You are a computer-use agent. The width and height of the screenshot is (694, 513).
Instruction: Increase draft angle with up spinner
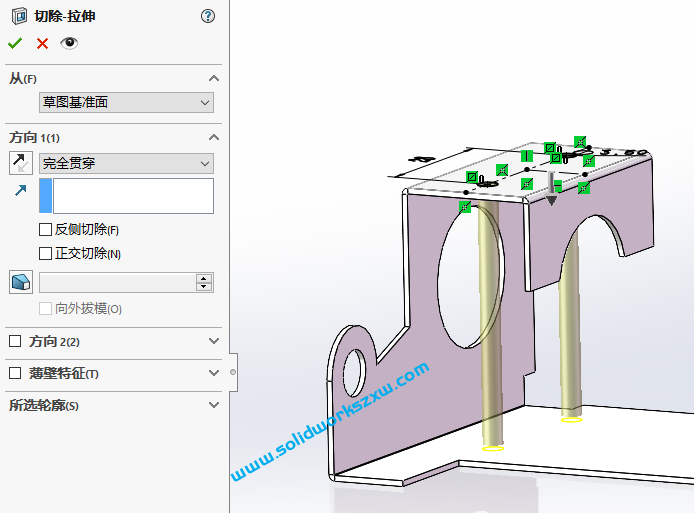(x=204, y=278)
